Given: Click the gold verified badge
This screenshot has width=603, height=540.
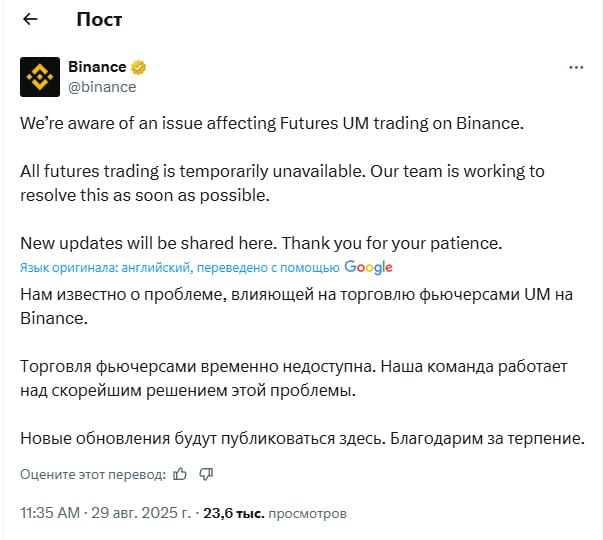Looking at the screenshot, I should pyautogui.click(x=139, y=68).
